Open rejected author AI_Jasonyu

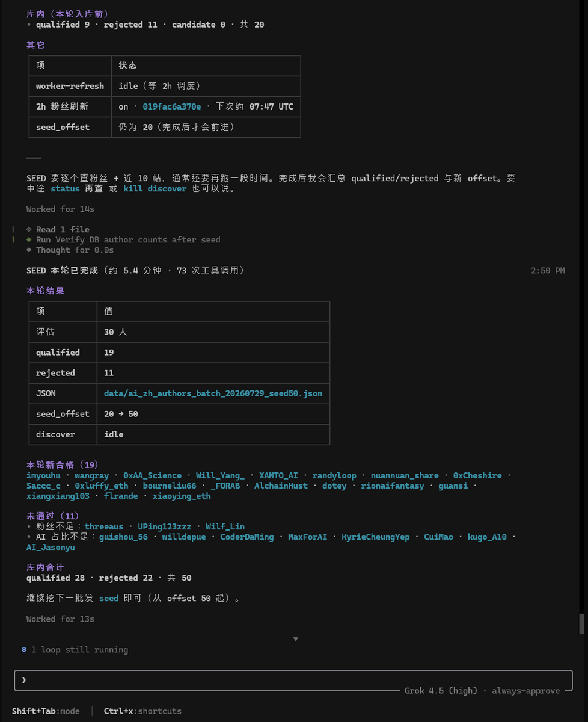click(x=51, y=547)
